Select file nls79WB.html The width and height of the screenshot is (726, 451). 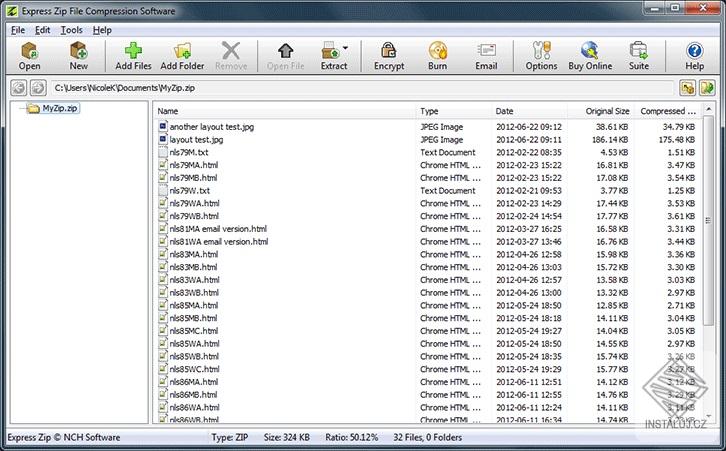(x=194, y=216)
